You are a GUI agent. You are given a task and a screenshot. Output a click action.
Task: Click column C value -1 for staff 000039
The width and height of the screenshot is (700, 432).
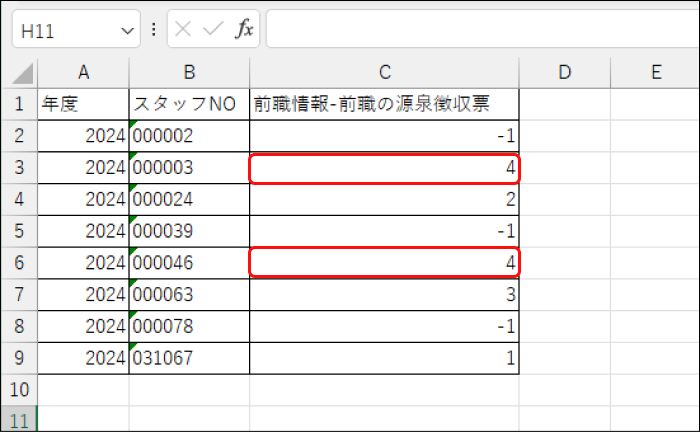coord(384,231)
